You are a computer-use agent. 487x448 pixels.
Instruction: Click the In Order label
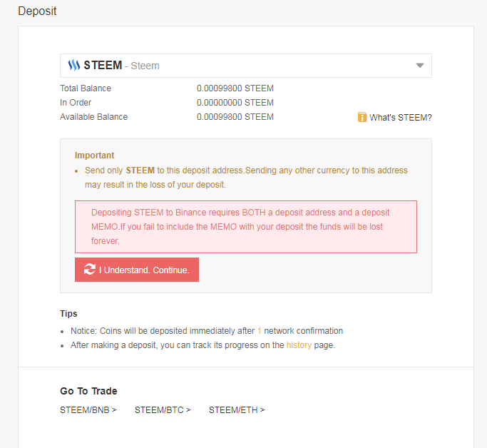coord(76,103)
